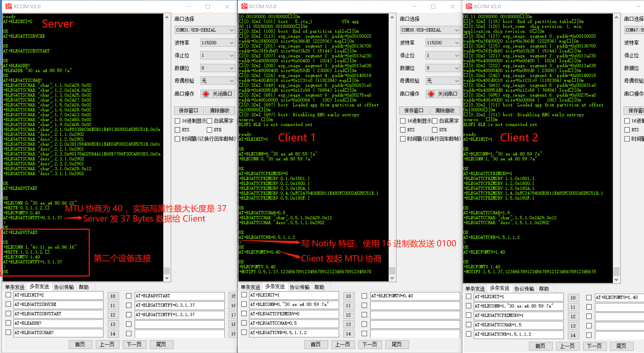The height and width of the screenshot is (353, 644).
Task: Toggle 16进制显示 checkbox in Server window
Action: click(177, 121)
